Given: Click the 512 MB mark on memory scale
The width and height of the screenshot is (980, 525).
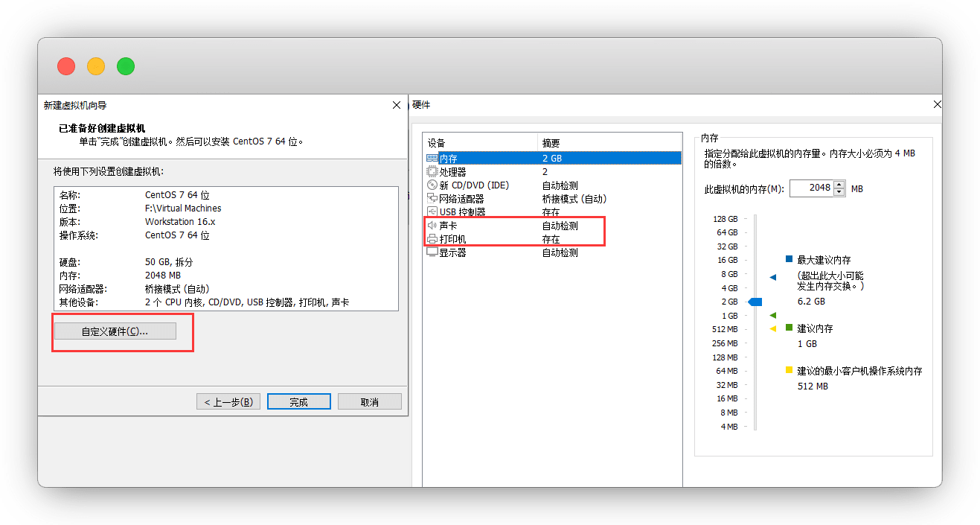Looking at the screenshot, I should (x=725, y=329).
